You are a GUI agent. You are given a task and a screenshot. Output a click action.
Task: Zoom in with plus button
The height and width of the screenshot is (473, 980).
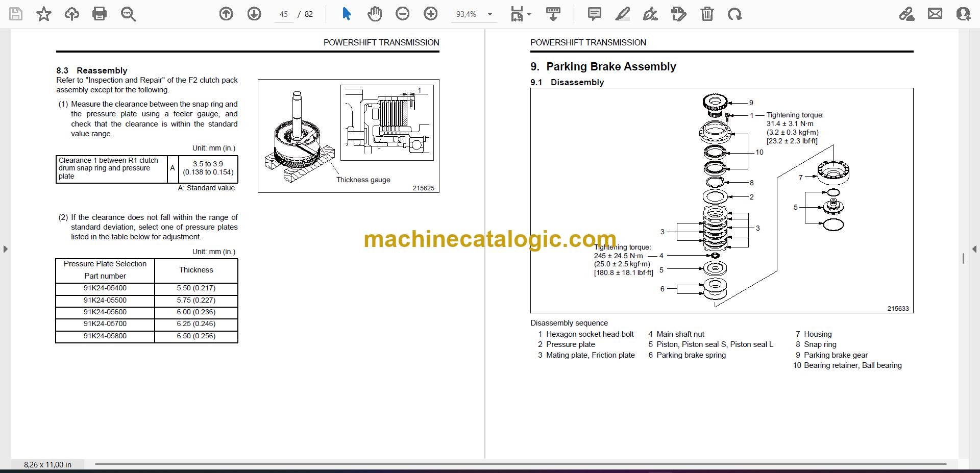point(431,14)
